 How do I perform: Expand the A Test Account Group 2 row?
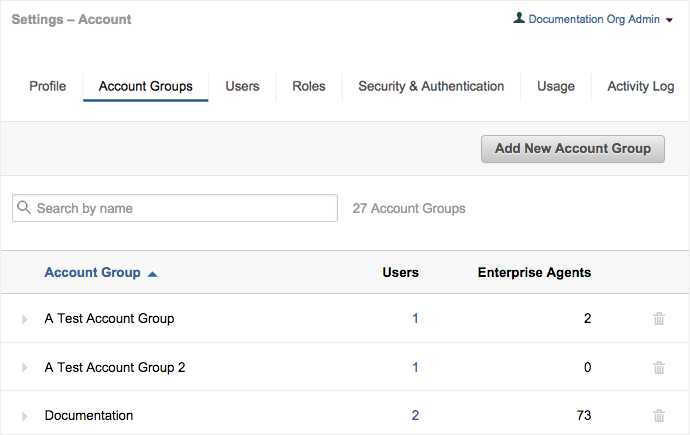pos(25,368)
